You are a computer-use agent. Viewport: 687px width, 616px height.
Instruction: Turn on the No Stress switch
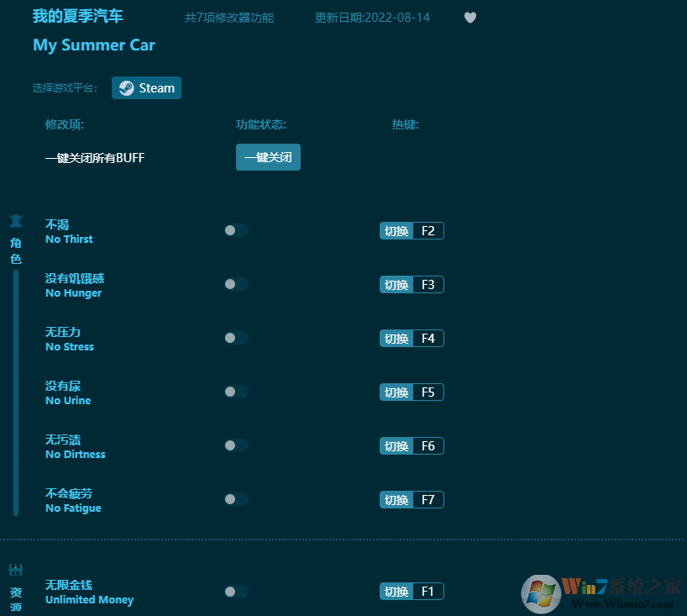click(236, 338)
